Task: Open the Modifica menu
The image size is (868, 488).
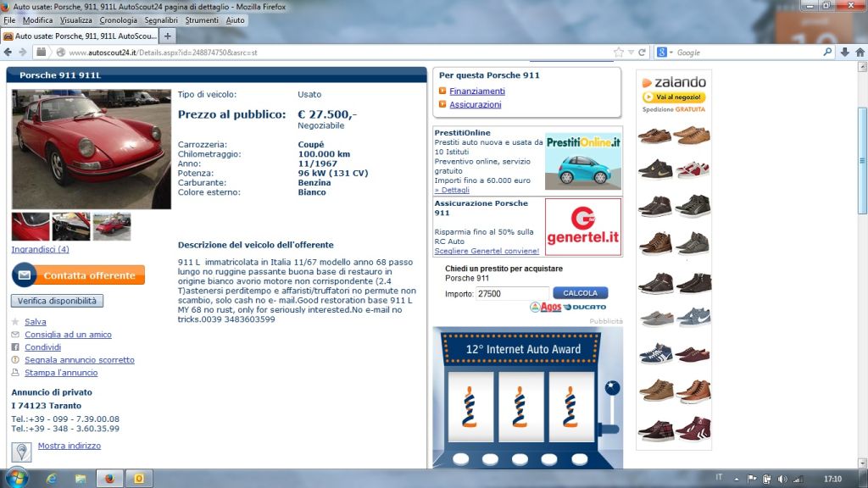Action: pyautogui.click(x=37, y=20)
